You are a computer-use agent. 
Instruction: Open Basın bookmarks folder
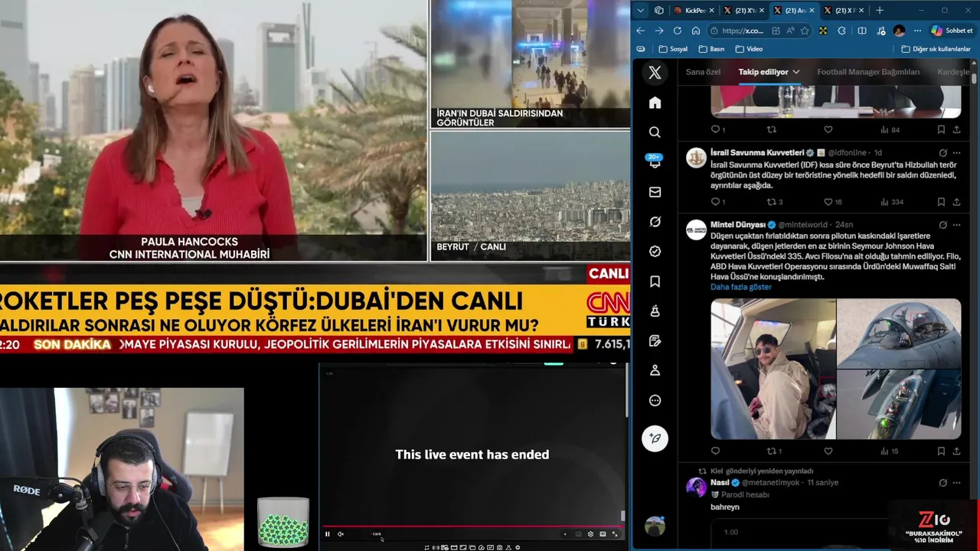(711, 49)
